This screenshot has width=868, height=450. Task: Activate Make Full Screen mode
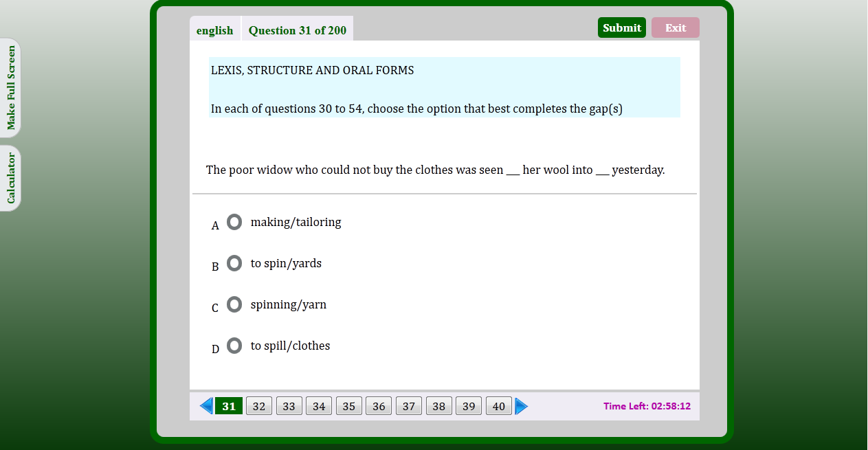click(x=11, y=88)
